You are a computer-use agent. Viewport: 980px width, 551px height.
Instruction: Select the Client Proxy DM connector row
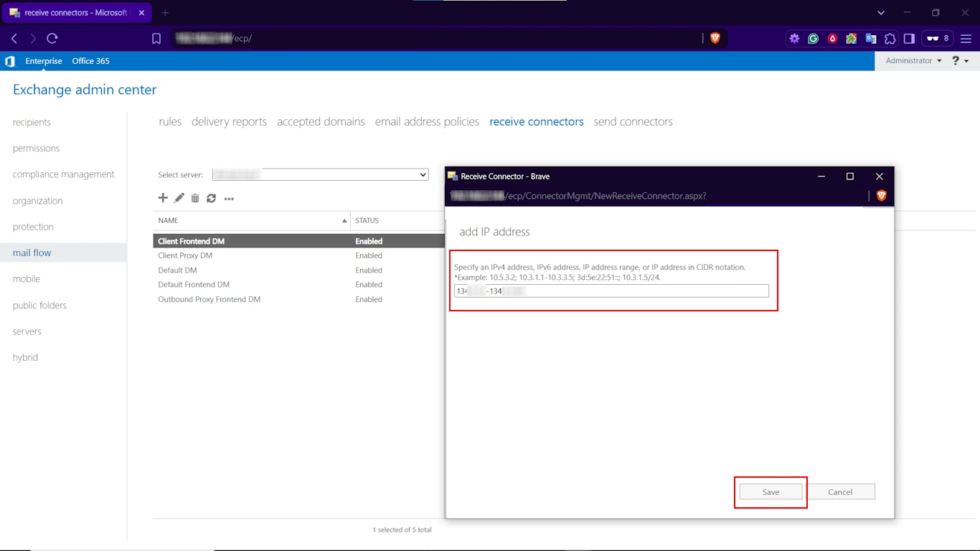click(299, 255)
